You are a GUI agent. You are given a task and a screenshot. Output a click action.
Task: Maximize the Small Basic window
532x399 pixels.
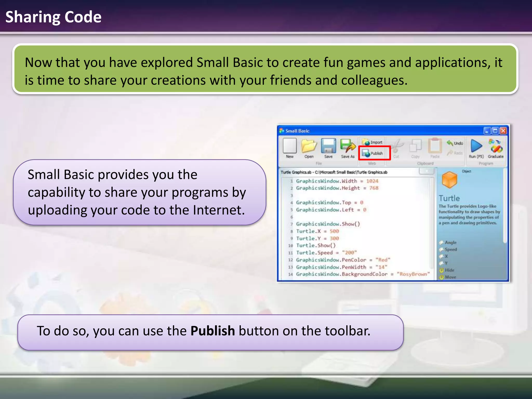click(x=495, y=130)
